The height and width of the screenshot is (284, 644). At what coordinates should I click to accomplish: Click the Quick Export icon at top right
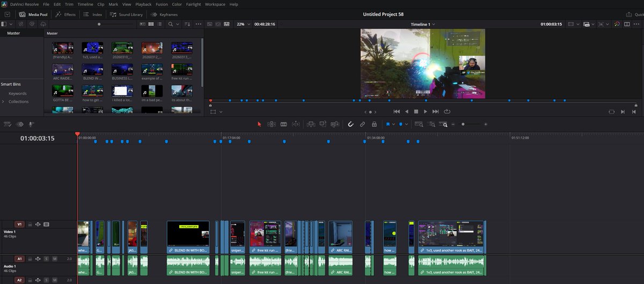click(x=628, y=14)
